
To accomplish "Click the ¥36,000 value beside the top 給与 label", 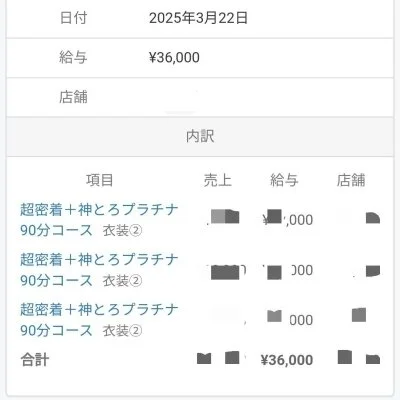I will click(174, 57).
